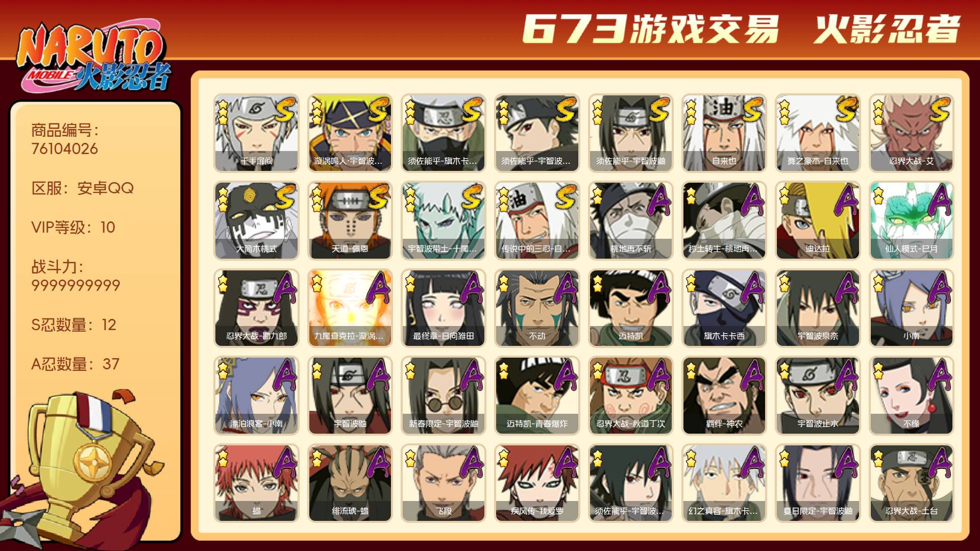This screenshot has width=980, height=551.
Task: Click the 旗木卡卡西 ninja icon
Action: click(724, 308)
